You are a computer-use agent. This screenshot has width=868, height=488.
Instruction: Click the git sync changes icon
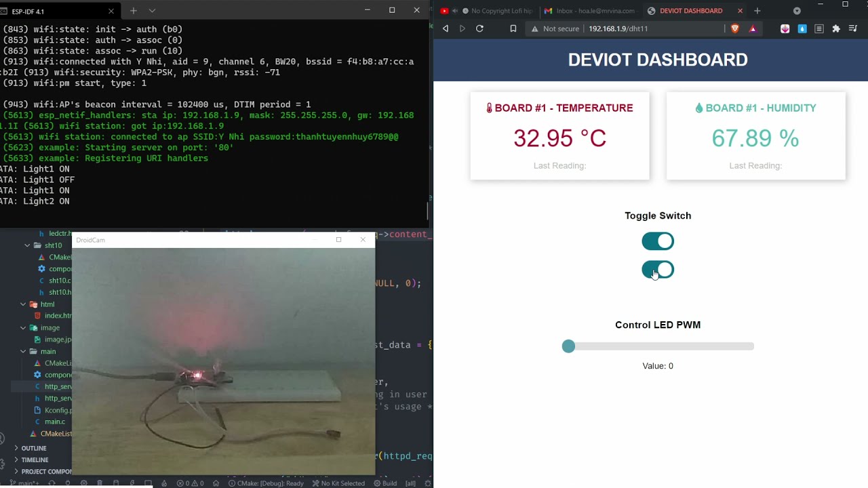coord(51,483)
